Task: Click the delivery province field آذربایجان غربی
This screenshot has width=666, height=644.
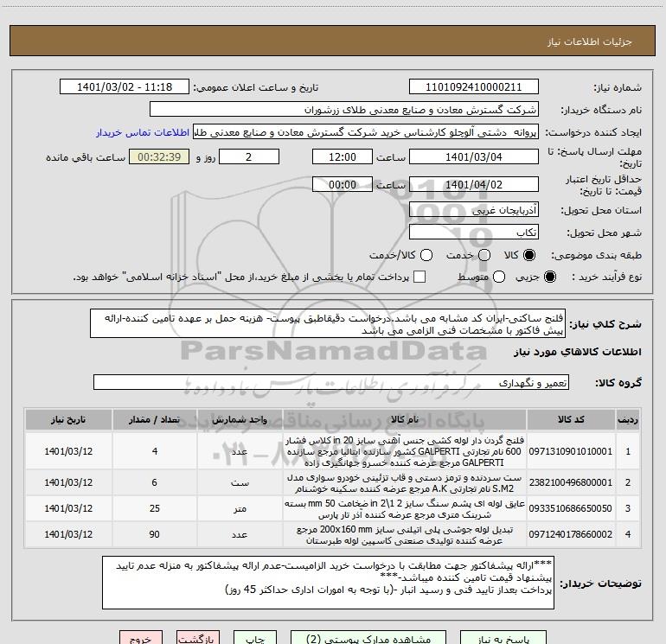Action: pyautogui.click(x=474, y=210)
